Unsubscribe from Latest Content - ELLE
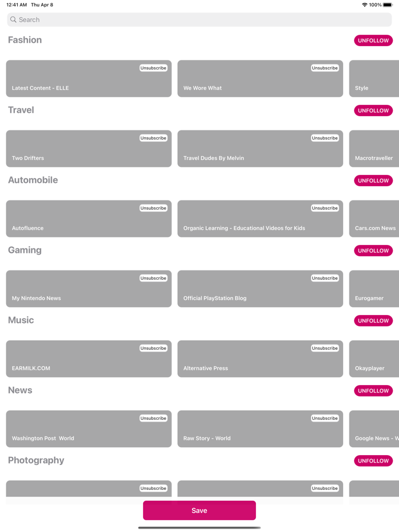Viewport: 399px width, 532px height. pyautogui.click(x=153, y=68)
